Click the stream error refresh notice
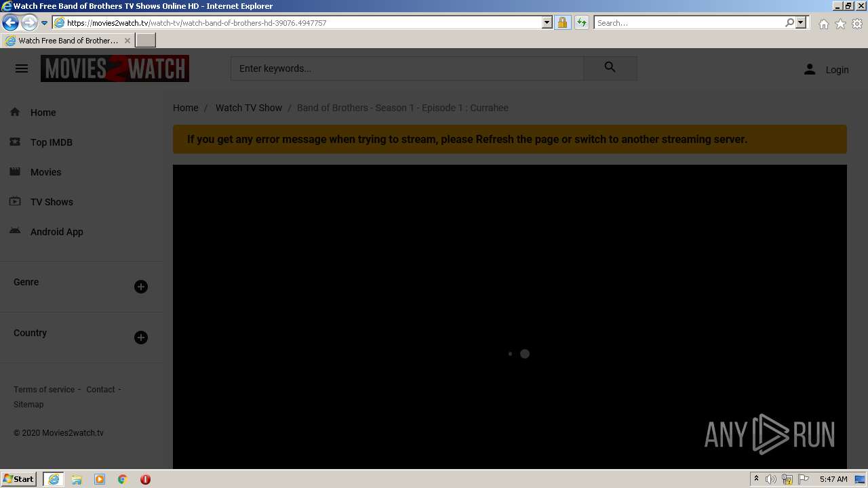Viewport: 868px width, 488px height. click(x=510, y=139)
